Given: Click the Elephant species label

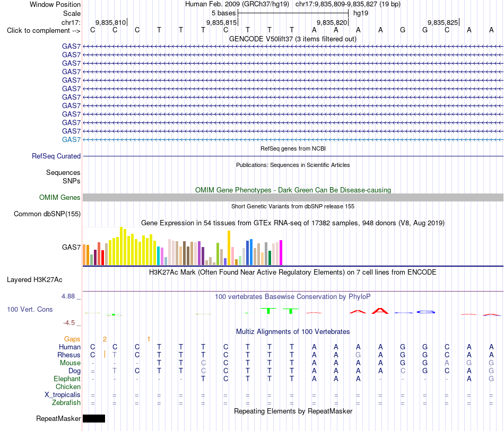Looking at the screenshot, I should point(67,379).
